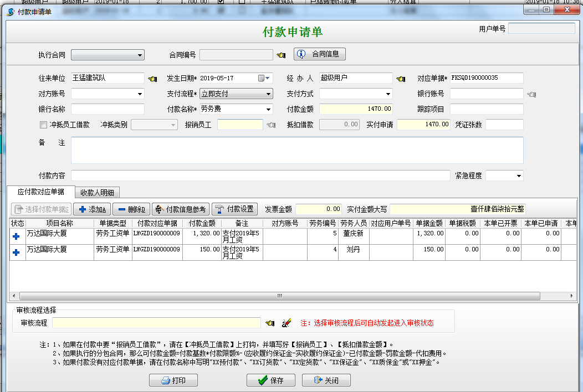The height and width of the screenshot is (392, 583).
Task: Click the hand icon next to 审核流程 field
Action: [x=270, y=323]
